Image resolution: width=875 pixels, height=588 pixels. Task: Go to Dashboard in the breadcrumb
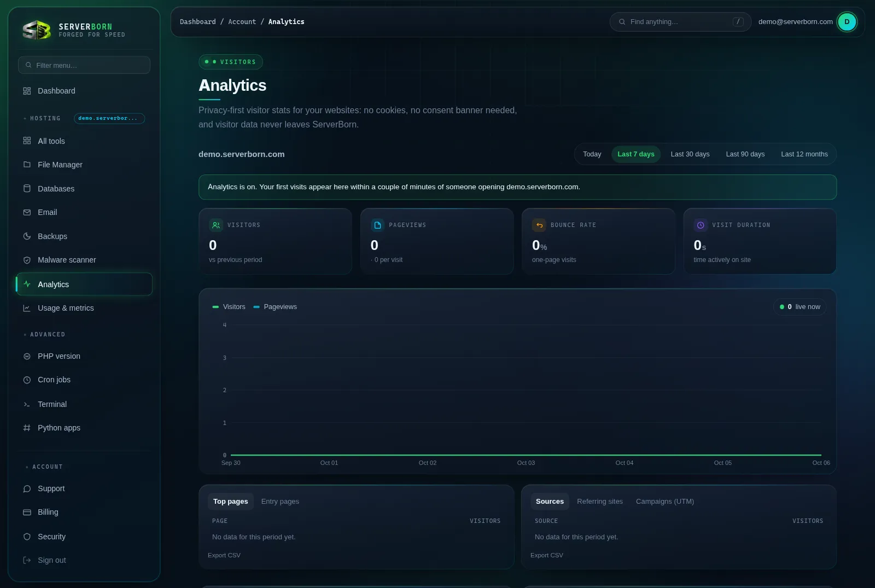198,22
